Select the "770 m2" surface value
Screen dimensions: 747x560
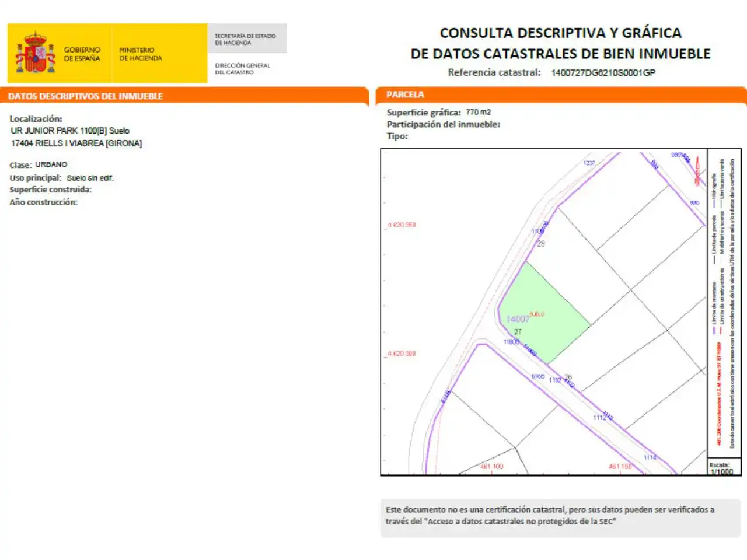click(x=479, y=112)
